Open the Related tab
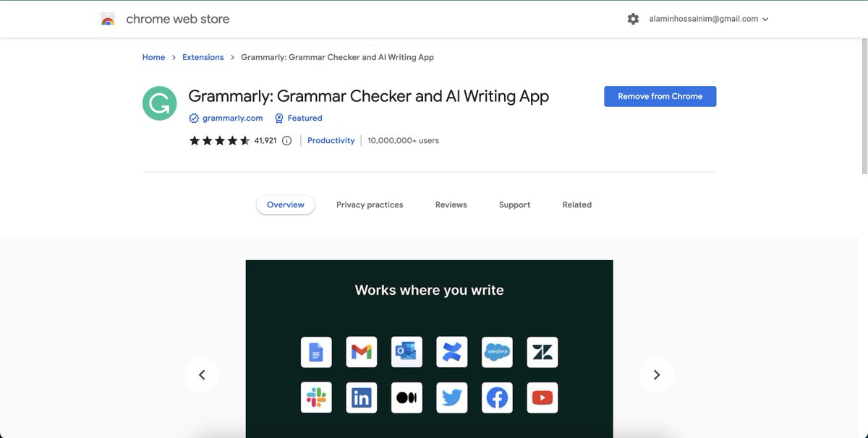868x438 pixels. pyautogui.click(x=577, y=205)
